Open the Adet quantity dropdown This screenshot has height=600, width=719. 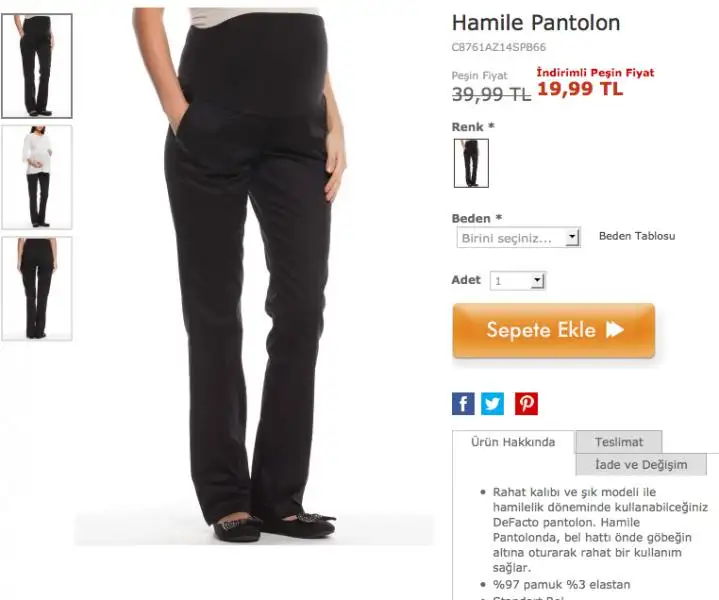pyautogui.click(x=518, y=281)
